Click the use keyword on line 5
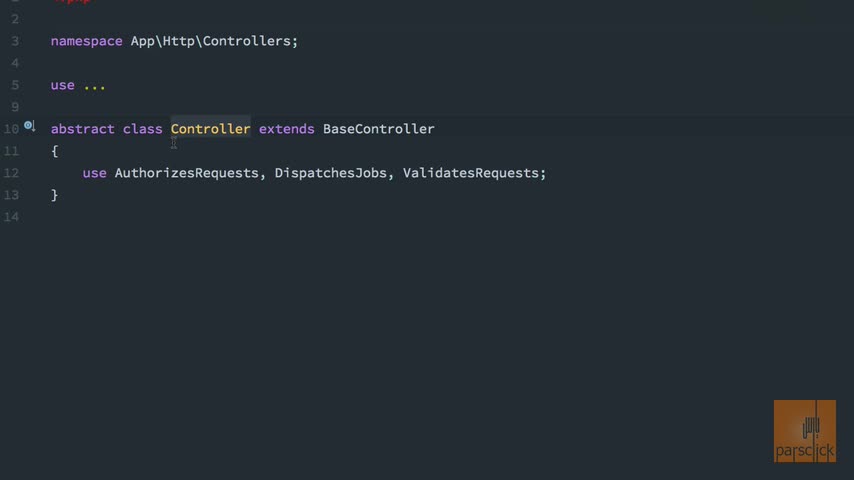This screenshot has width=854, height=480. point(63,86)
